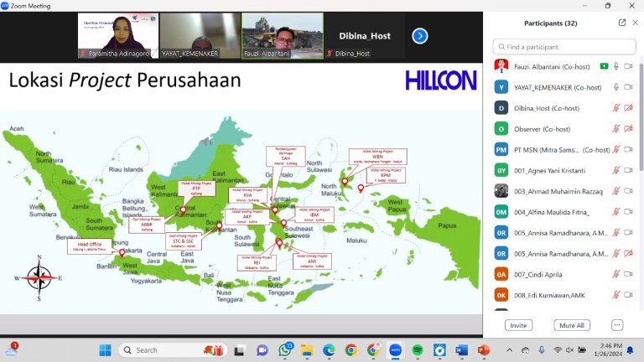Launch PowerPoint from the taskbar

click(483, 349)
